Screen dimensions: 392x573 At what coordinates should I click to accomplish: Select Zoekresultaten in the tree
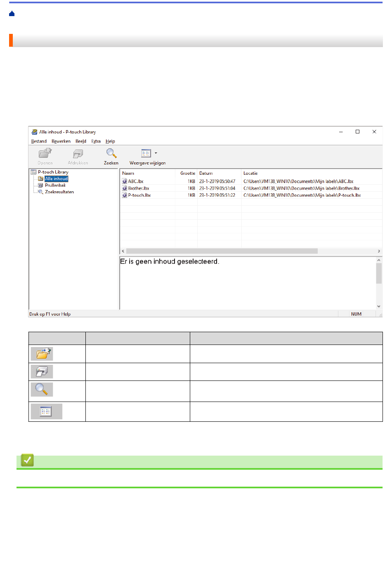59,192
